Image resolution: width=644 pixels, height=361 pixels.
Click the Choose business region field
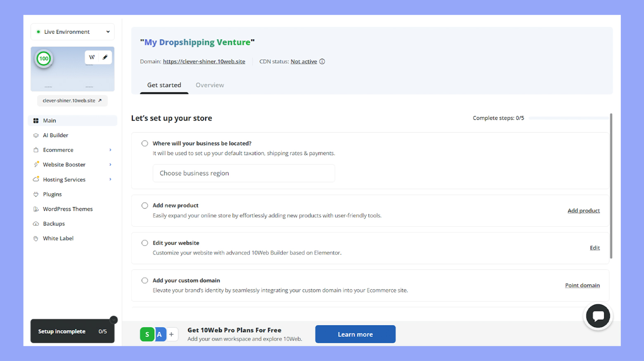point(244,173)
